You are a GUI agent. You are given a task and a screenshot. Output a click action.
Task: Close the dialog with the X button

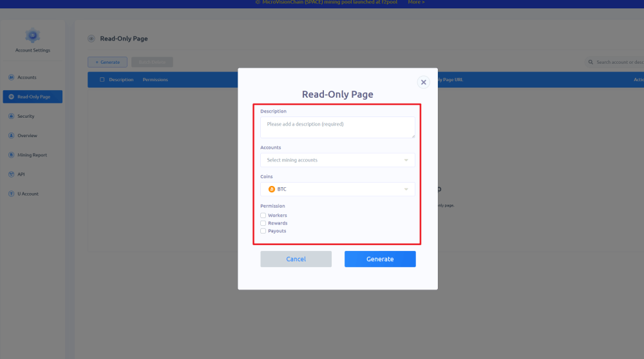tap(423, 82)
